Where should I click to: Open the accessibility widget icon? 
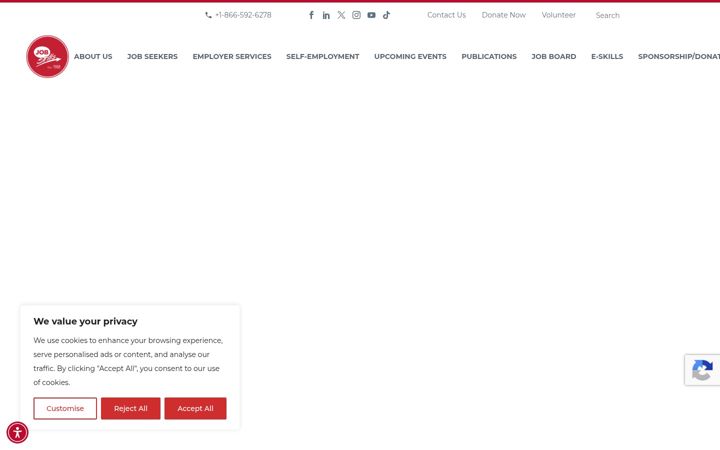coord(17,433)
